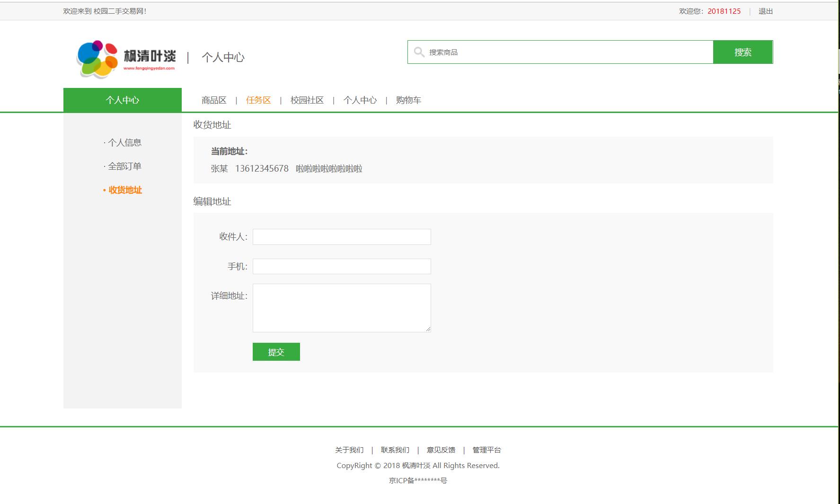This screenshot has height=504, width=840.
Task: Log out via 退出 link
Action: coord(766,11)
